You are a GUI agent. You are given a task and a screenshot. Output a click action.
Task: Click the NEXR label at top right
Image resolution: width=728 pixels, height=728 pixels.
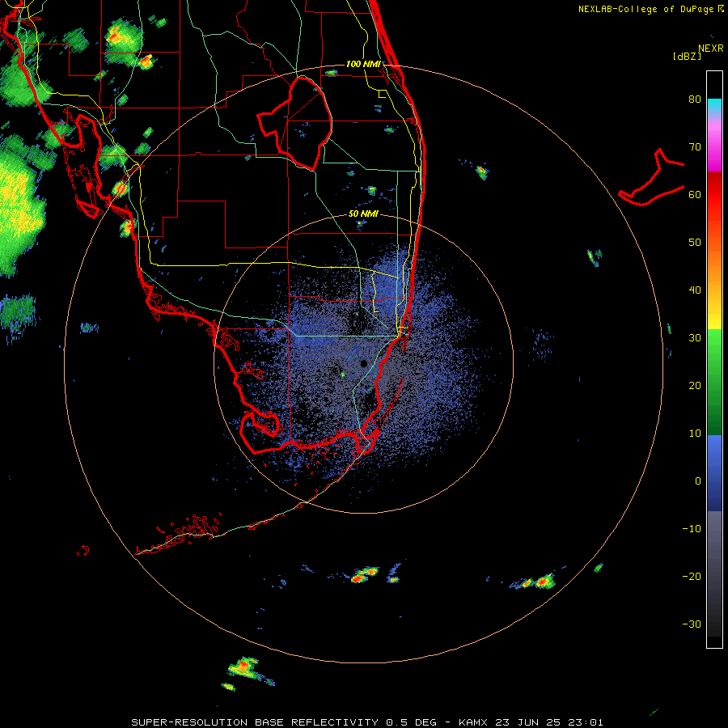coord(711,49)
